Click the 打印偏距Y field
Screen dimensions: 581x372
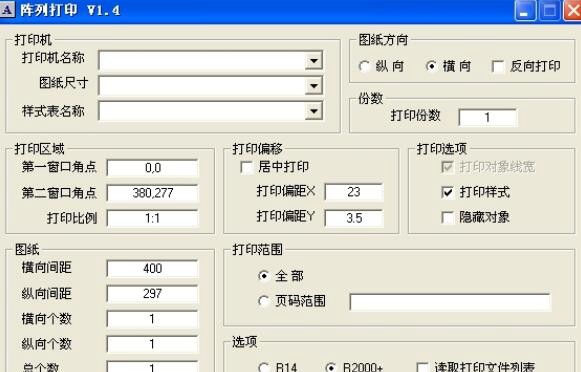(354, 218)
